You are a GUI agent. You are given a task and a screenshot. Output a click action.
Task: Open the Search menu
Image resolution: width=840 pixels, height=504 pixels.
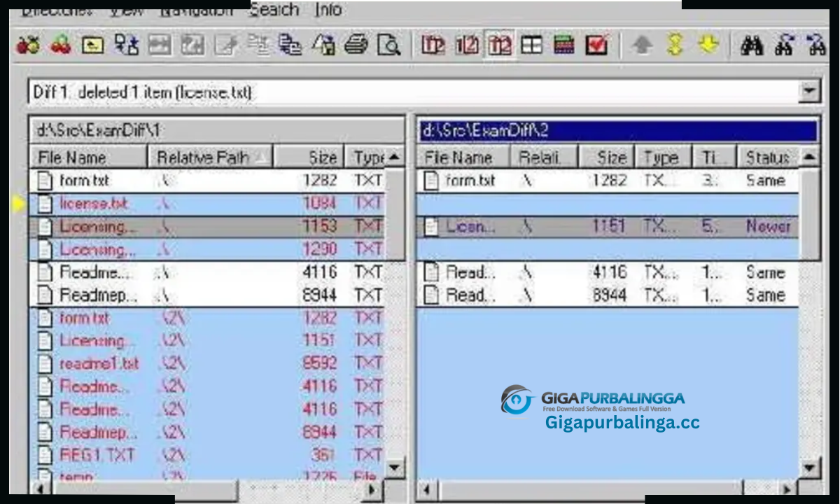[274, 10]
